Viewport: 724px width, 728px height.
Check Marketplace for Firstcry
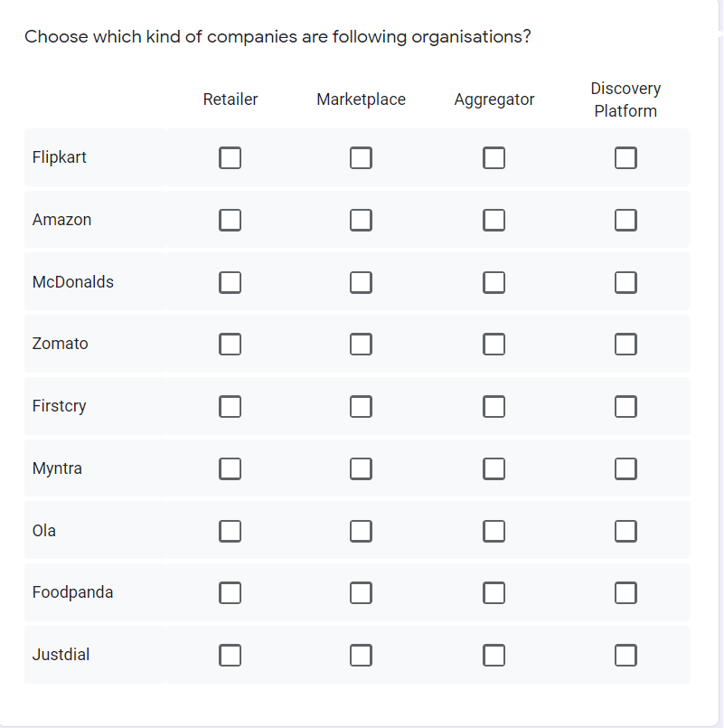pos(361,406)
